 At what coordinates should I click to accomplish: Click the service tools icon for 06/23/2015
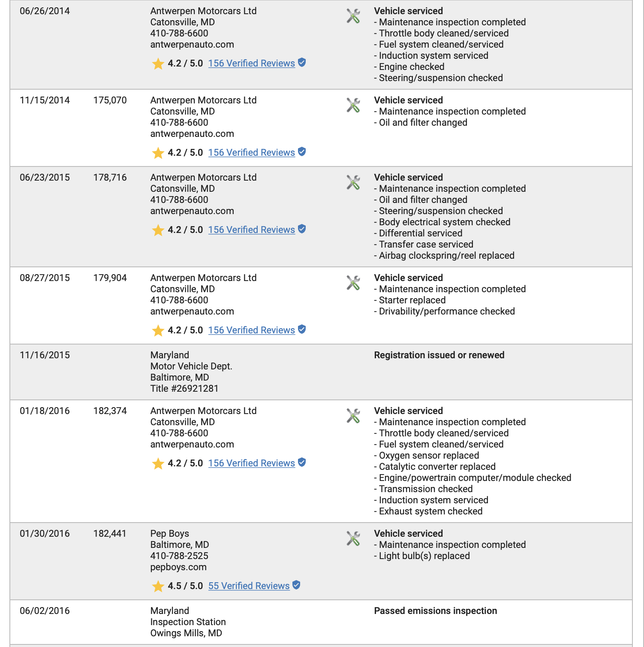tap(353, 183)
